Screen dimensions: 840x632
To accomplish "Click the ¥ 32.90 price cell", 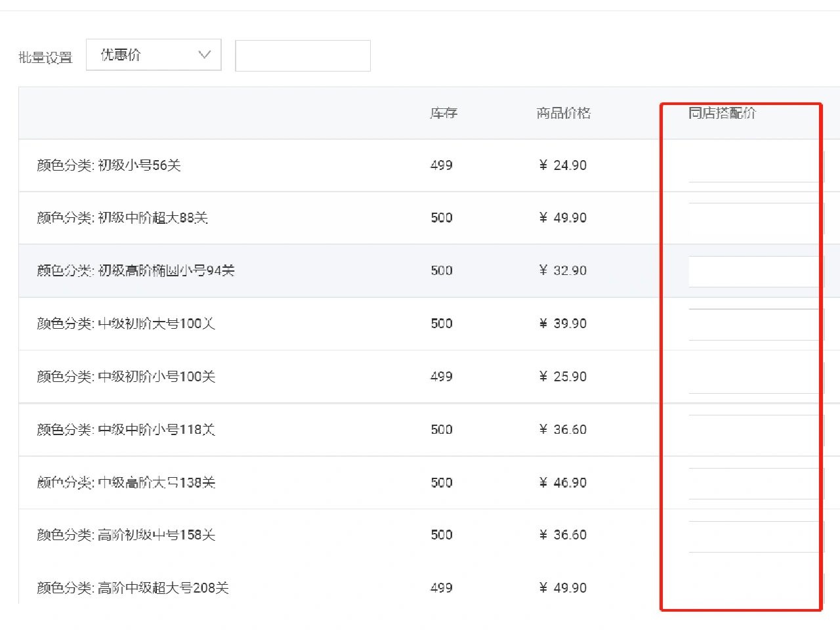I will point(562,270).
